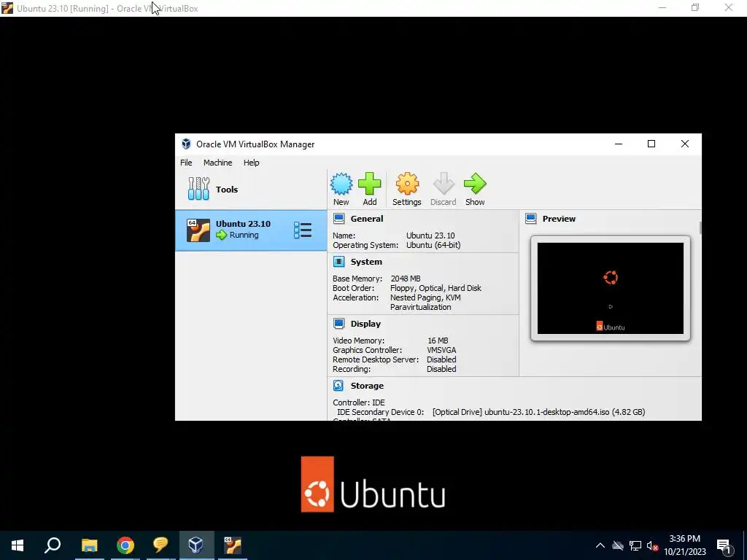The height and width of the screenshot is (560, 747).
Task: Click the VirtualBox Manager title bar cube icon
Action: pos(186,144)
